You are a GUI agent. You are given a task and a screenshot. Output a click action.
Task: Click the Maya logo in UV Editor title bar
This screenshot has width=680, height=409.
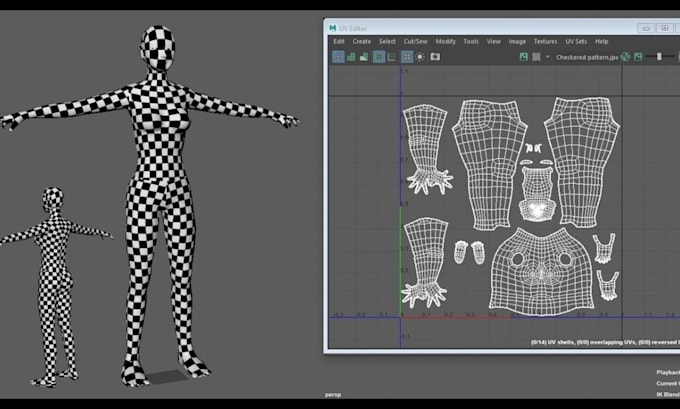coord(333,28)
